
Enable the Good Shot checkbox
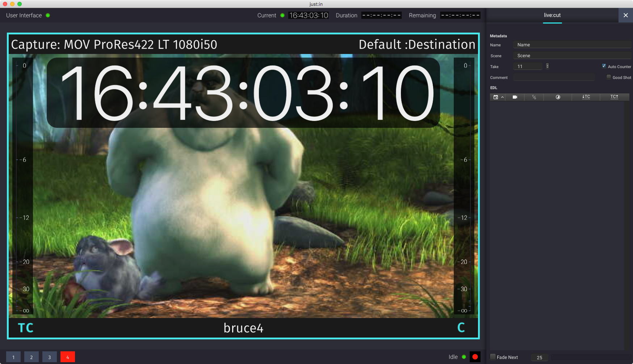609,77
